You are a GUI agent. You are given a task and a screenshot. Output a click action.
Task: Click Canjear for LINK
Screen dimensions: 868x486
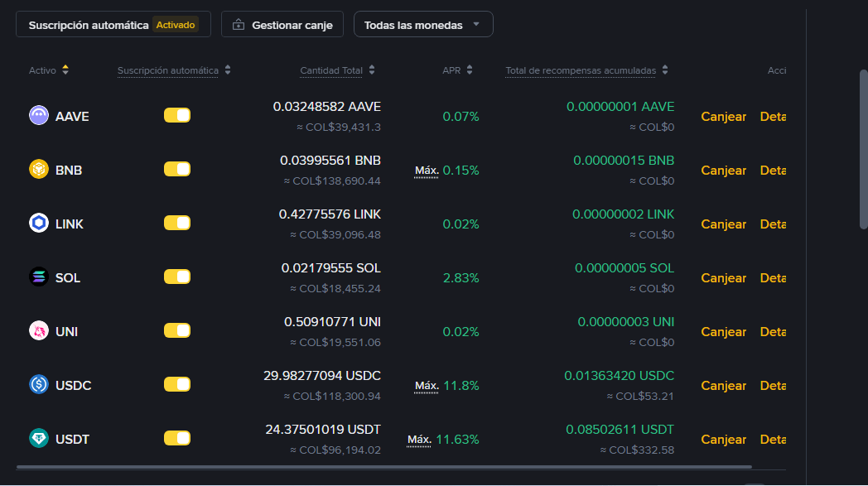point(724,224)
